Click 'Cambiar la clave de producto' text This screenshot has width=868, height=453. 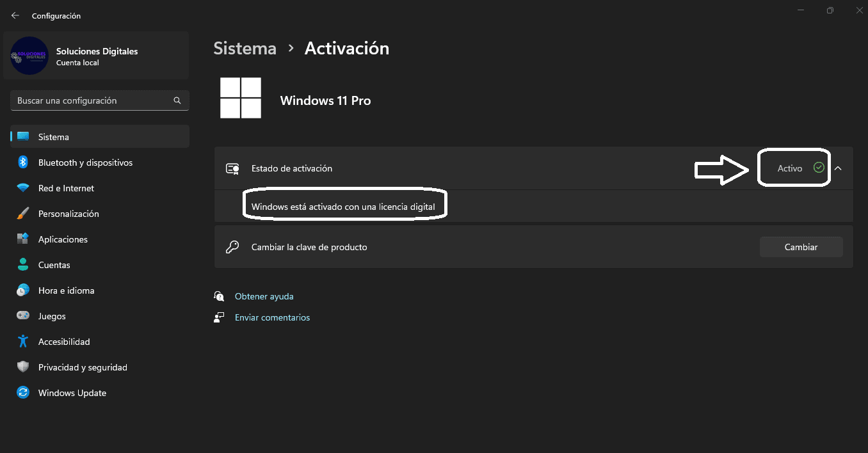click(309, 247)
